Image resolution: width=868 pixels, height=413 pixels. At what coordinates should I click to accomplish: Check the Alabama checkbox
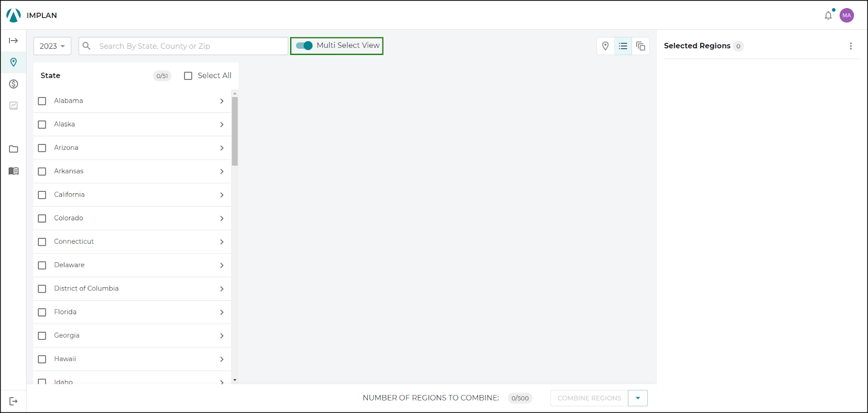click(42, 101)
